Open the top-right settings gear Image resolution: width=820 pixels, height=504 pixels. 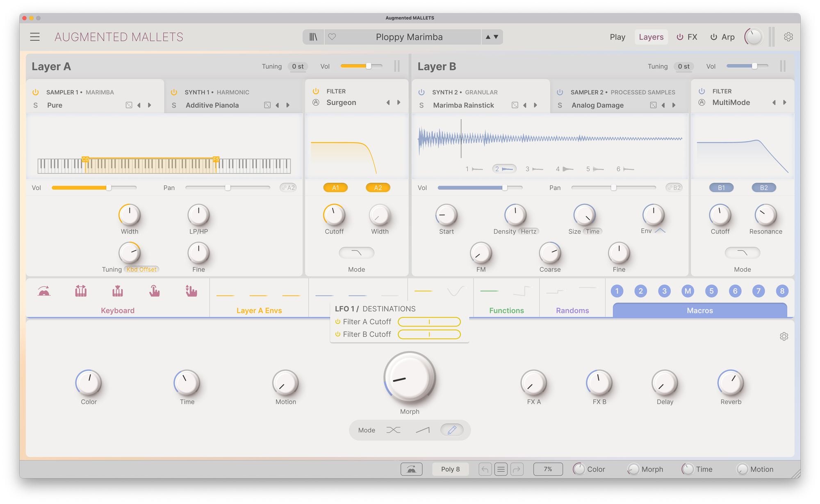tap(788, 37)
